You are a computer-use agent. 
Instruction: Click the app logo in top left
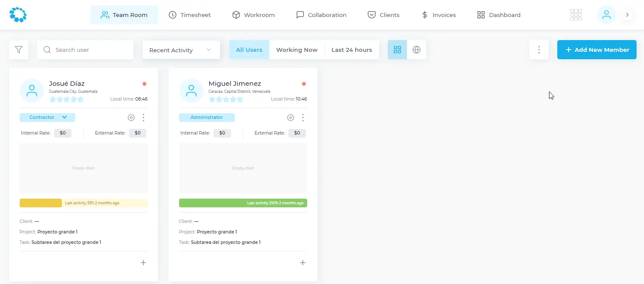18,15
